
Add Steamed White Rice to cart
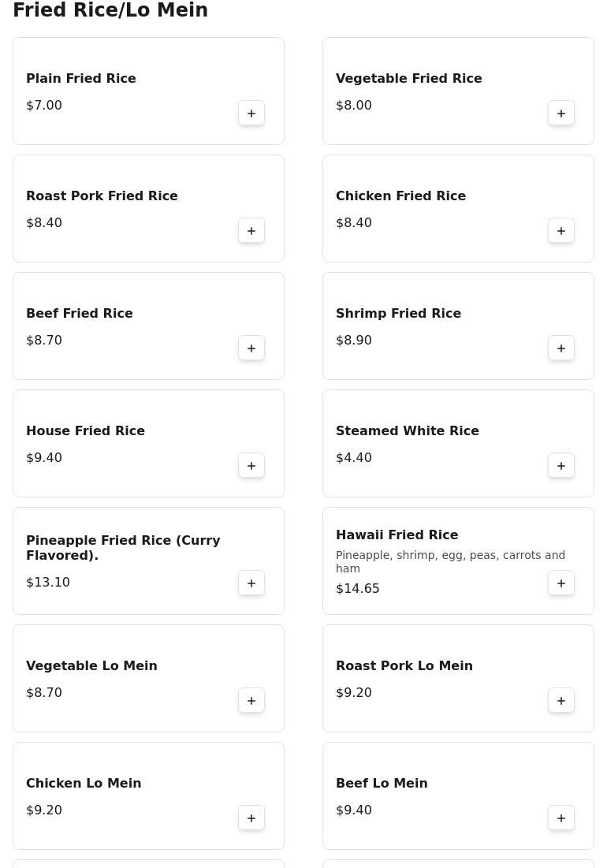pos(561,466)
